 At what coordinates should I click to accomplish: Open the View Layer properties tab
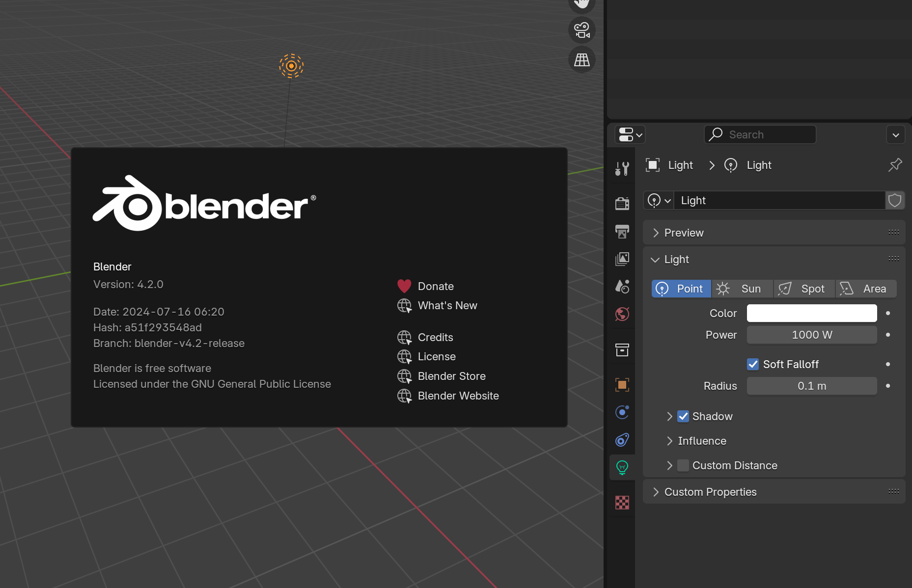[622, 259]
